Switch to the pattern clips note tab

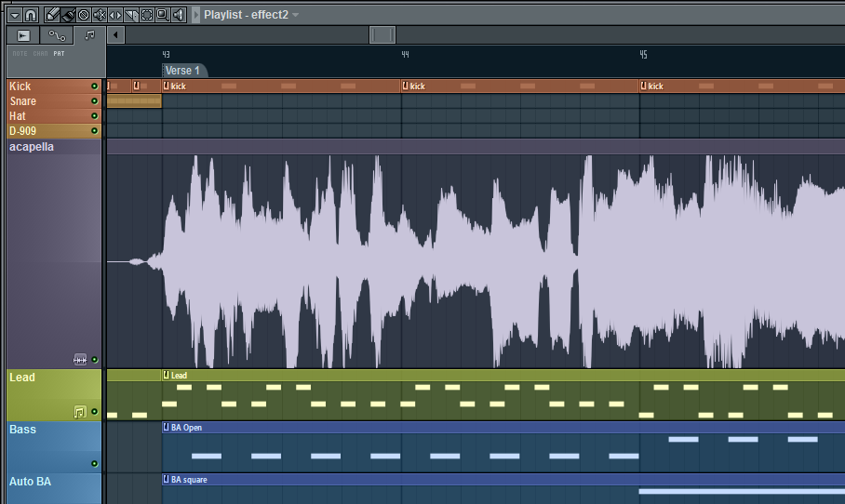pos(89,35)
